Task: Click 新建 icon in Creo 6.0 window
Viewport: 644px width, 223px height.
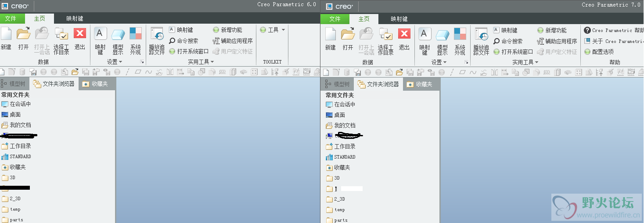Action: tap(6, 34)
